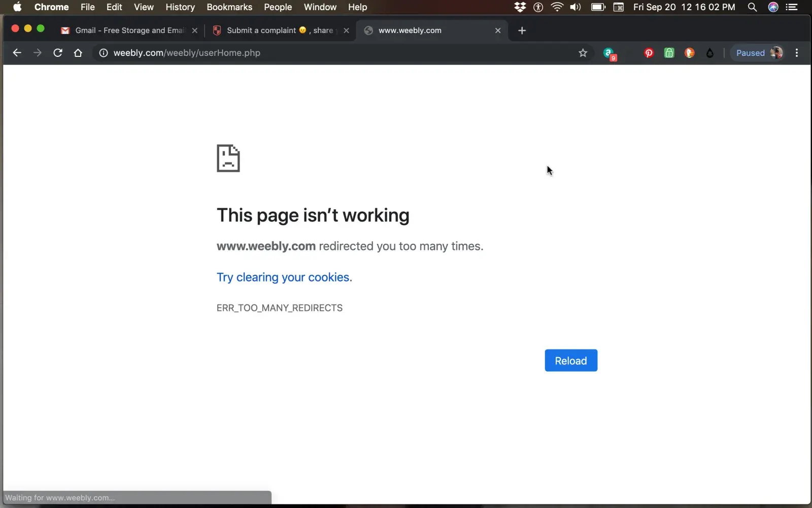Viewport: 812px width, 508px height.
Task: Click the browser back arrow
Action: [17, 53]
